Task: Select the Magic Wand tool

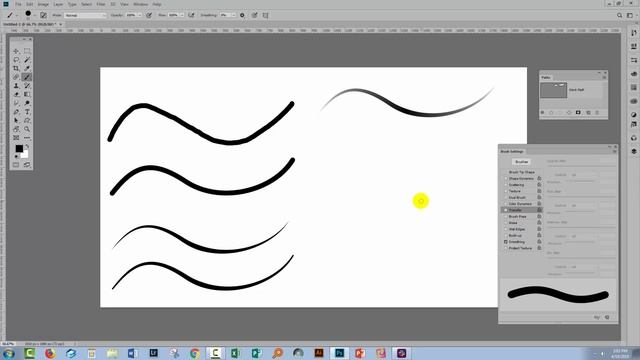Action: tap(27, 60)
